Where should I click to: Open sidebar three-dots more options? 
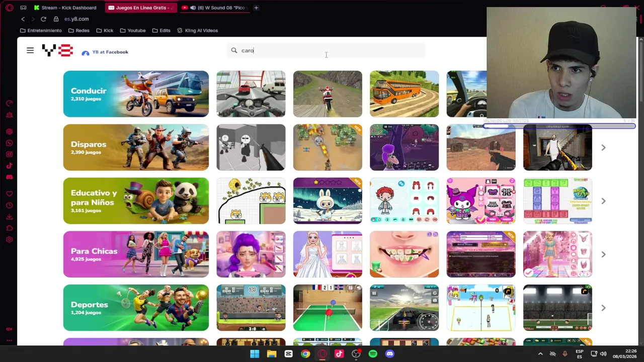click(x=9, y=340)
